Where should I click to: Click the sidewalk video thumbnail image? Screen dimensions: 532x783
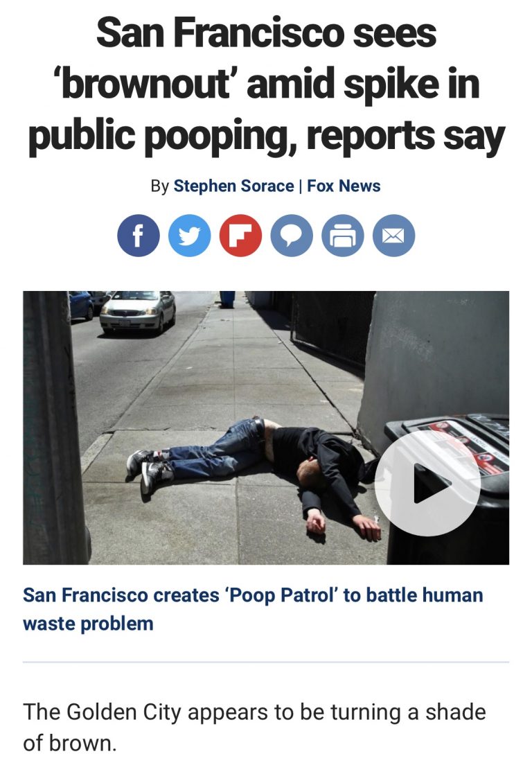pyautogui.click(x=266, y=428)
